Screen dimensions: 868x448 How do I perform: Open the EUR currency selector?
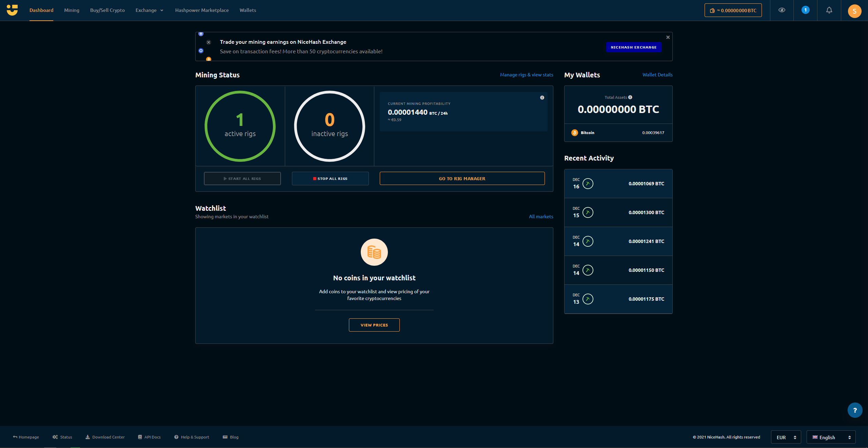click(786, 437)
